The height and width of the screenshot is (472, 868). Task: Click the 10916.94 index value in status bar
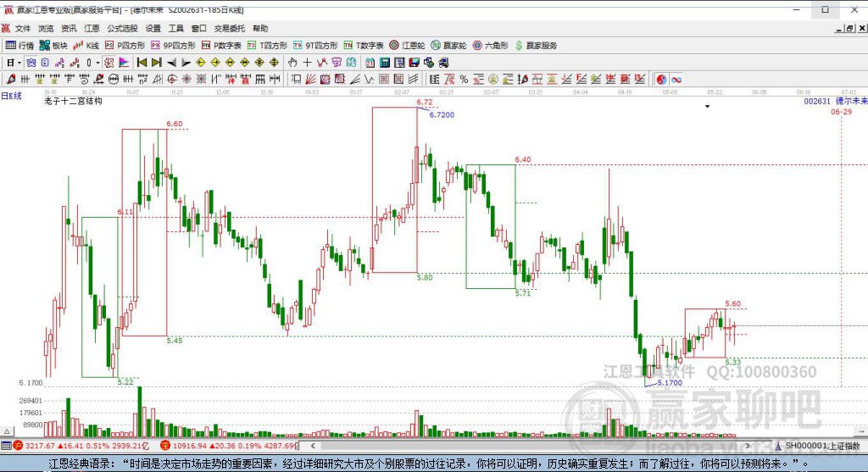tap(189, 446)
